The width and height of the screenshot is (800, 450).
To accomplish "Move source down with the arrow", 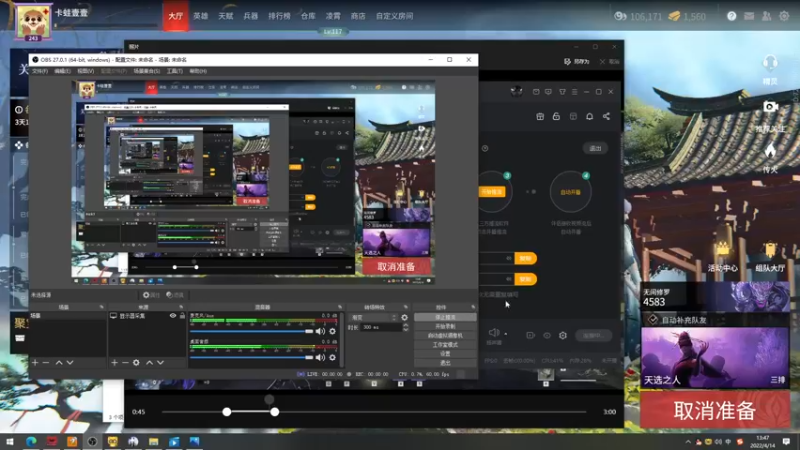I will coord(160,362).
